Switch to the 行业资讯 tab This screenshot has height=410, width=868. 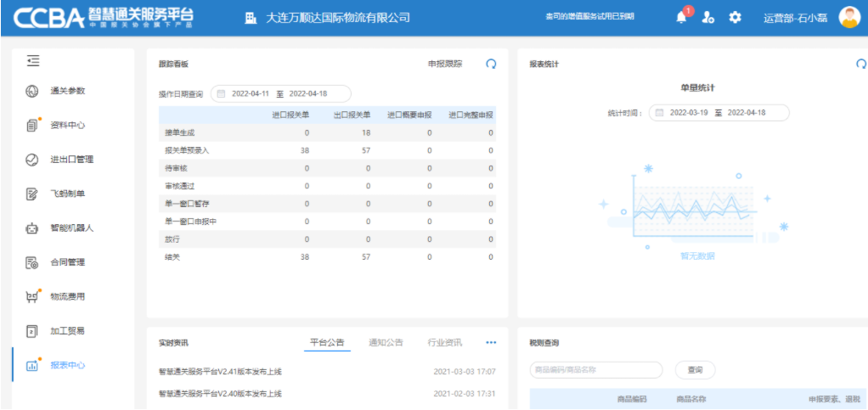(x=445, y=343)
